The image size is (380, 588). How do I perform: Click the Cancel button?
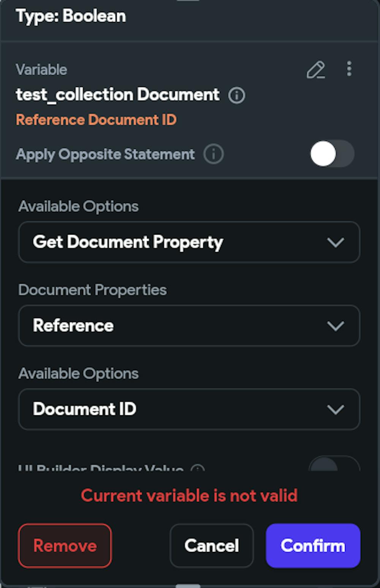212,545
